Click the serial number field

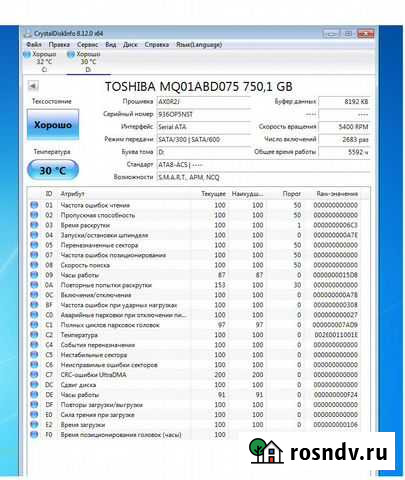203,114
